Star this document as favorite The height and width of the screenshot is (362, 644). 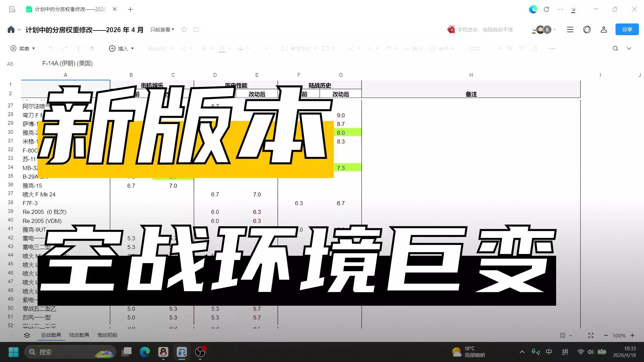(184, 29)
